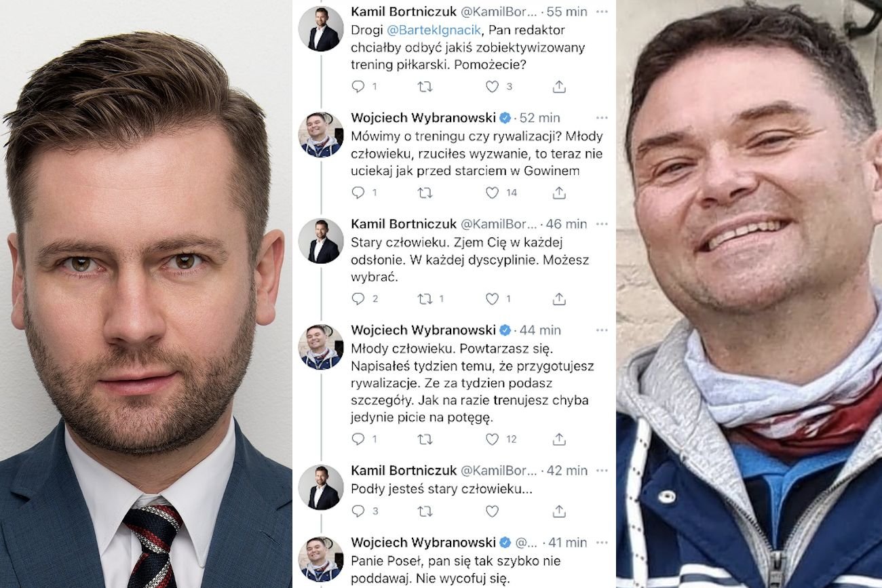Screen dimensions: 882x588
Task: Reply to the 'Powtarzasz się' tweet
Action: point(358,439)
